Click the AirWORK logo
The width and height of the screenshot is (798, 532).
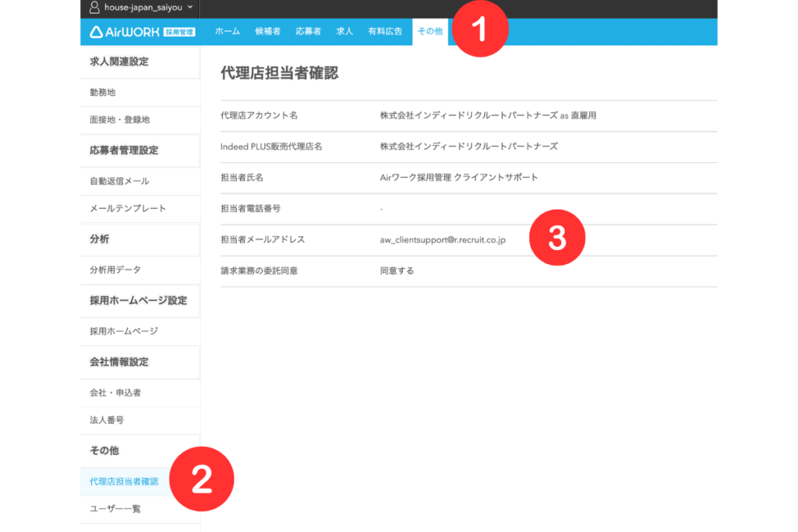click(x=124, y=32)
